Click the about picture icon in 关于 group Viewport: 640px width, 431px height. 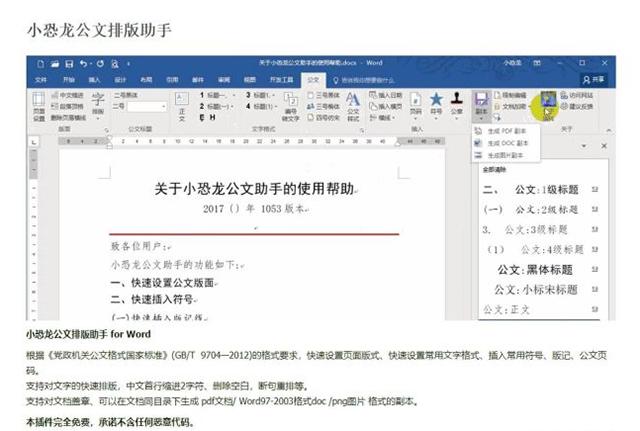click(x=548, y=106)
